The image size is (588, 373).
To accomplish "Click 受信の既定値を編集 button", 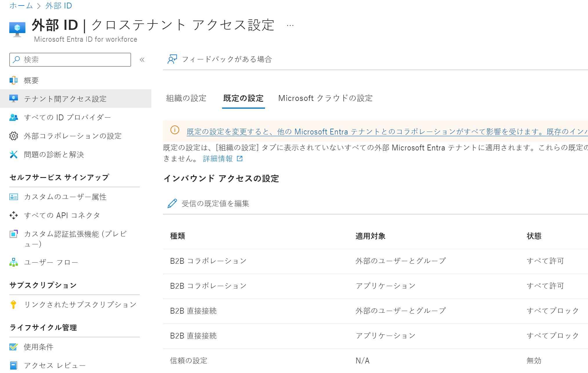I will (x=208, y=203).
